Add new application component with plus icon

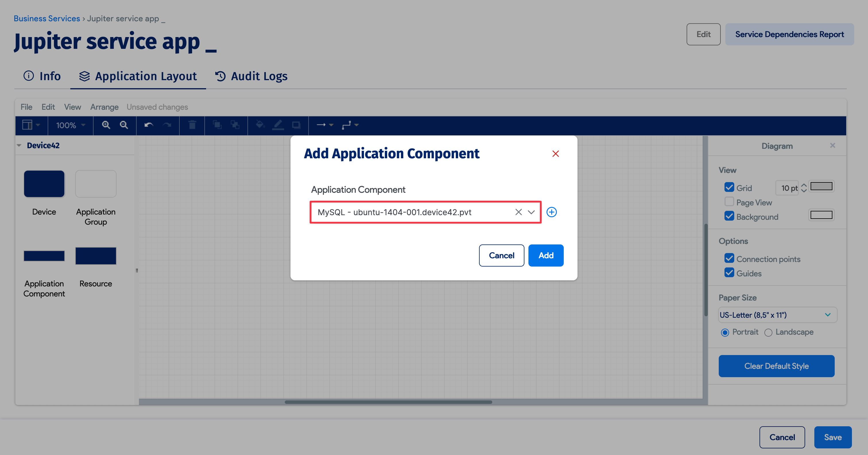552,212
